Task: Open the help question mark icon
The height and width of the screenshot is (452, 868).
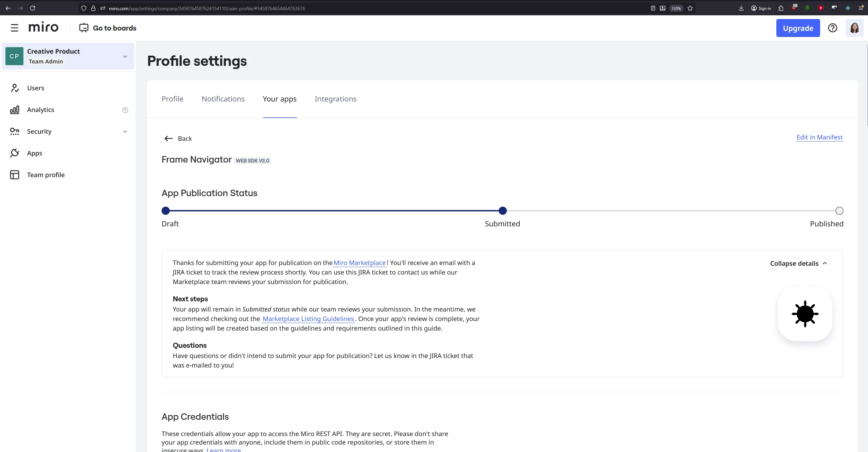Action: (x=832, y=28)
